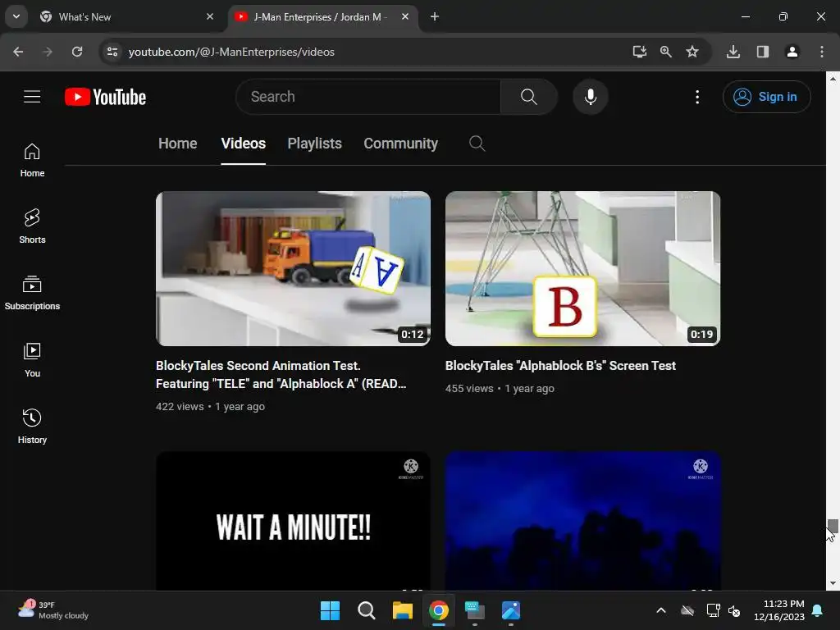Open the taskbar clock and date
This screenshot has width=840, height=630.
pyautogui.click(x=779, y=610)
